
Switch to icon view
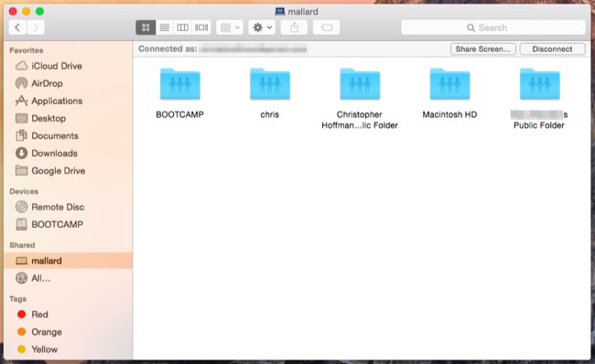tap(146, 27)
